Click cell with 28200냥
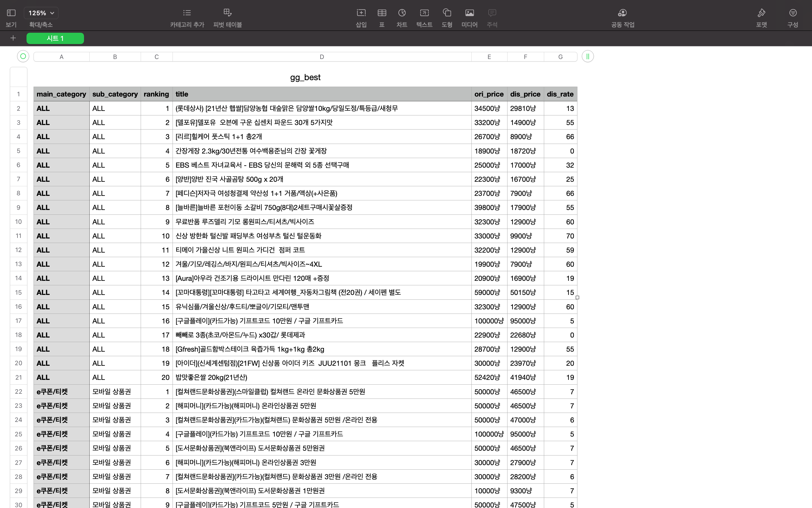 pos(526,476)
